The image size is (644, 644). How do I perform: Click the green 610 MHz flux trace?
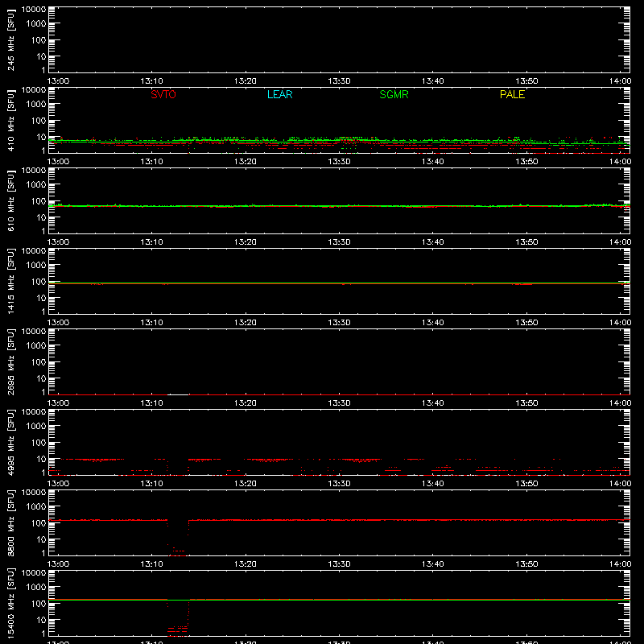[x=339, y=206]
